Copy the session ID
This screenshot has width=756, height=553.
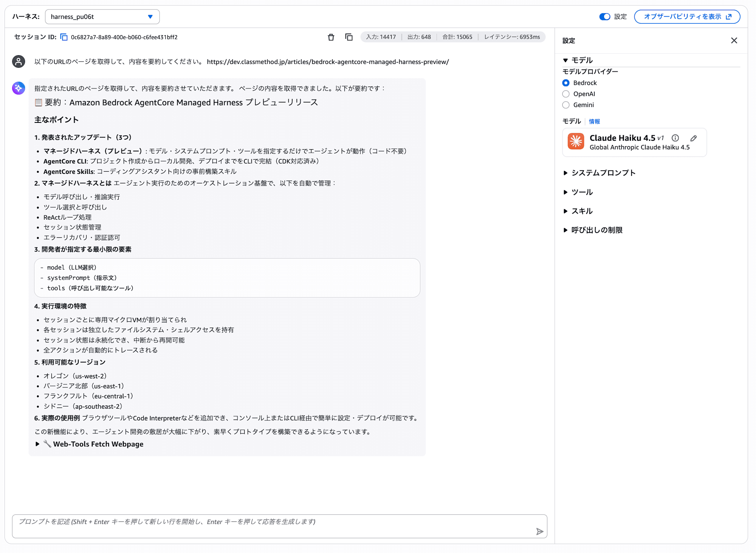point(64,37)
